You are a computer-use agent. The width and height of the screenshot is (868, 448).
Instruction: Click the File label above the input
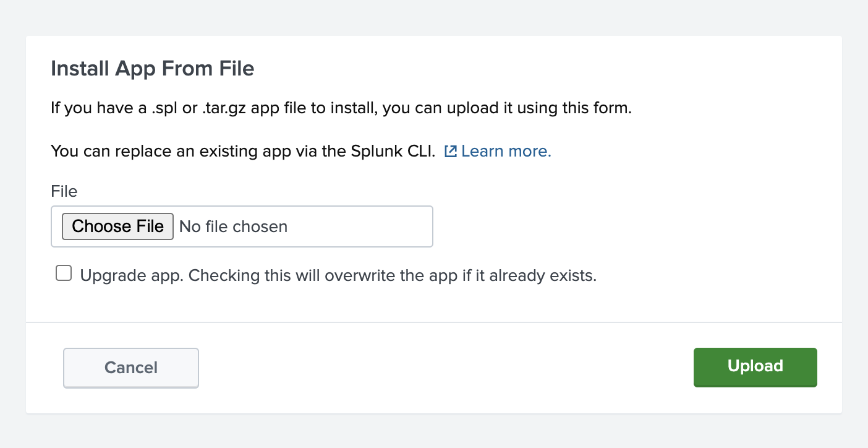point(64,191)
